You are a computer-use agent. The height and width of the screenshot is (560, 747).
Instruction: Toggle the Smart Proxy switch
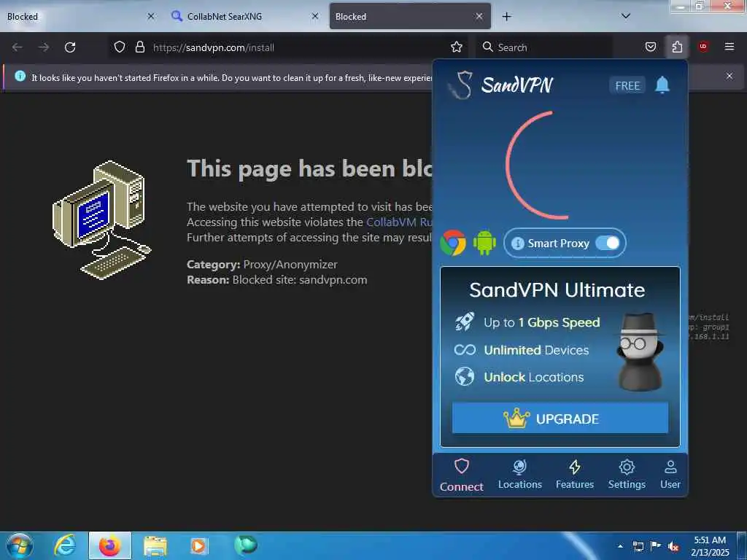pyautogui.click(x=608, y=243)
